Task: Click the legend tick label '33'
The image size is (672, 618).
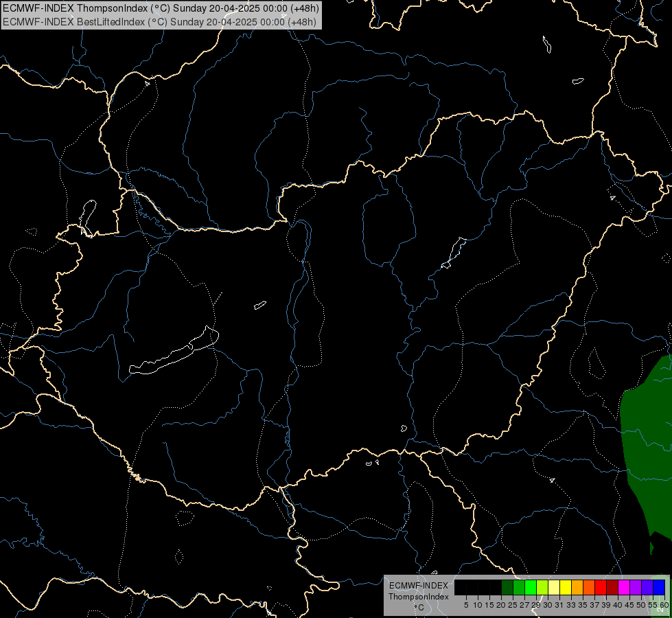Action: (571, 605)
